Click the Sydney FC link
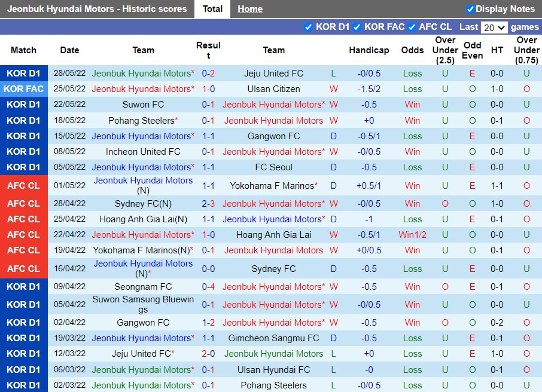This screenshot has height=392, width=542. [x=273, y=268]
